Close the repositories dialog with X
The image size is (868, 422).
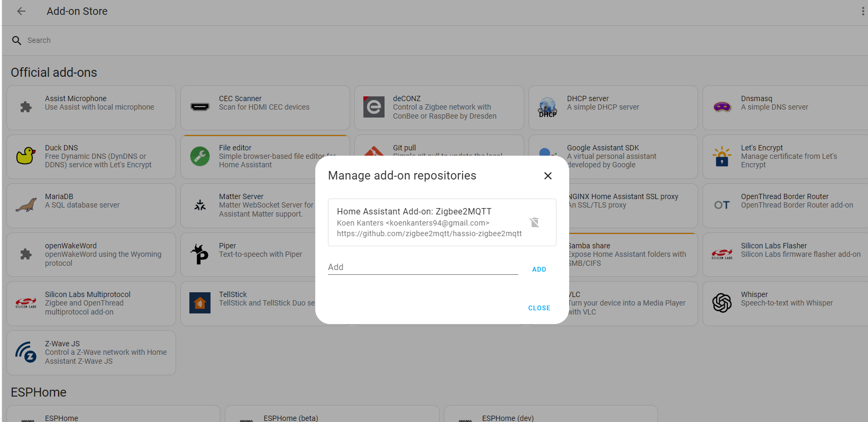tap(548, 176)
